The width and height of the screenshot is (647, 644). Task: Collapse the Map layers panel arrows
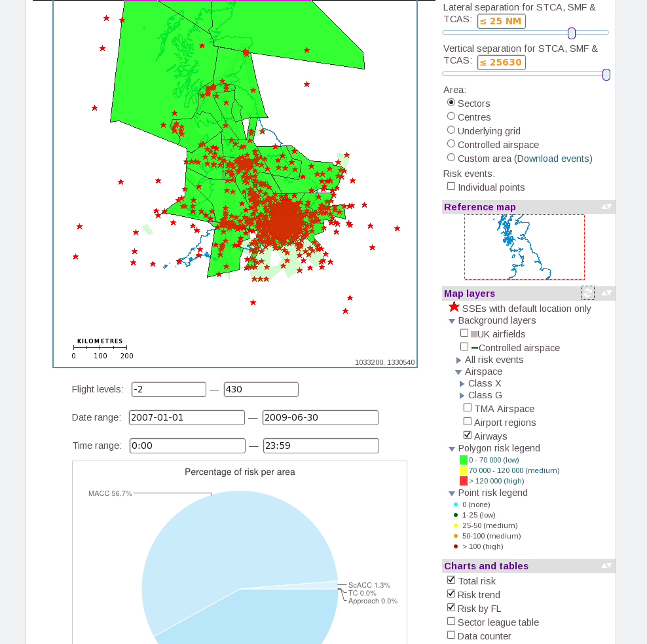pyautogui.click(x=606, y=293)
